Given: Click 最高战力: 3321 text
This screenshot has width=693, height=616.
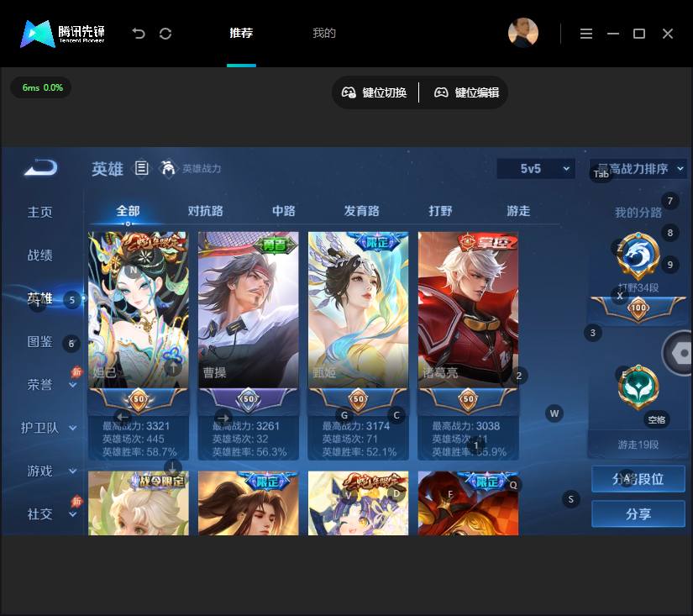Looking at the screenshot, I should (x=136, y=426).
